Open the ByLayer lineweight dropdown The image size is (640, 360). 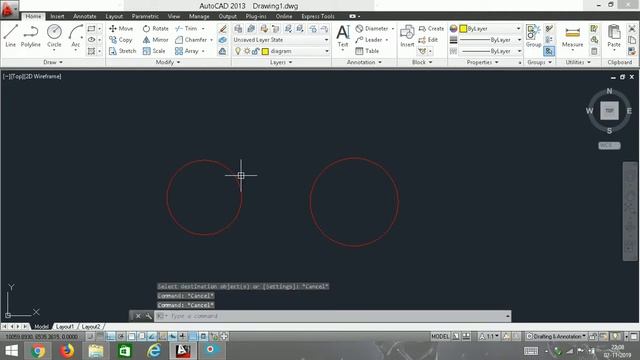click(x=490, y=40)
